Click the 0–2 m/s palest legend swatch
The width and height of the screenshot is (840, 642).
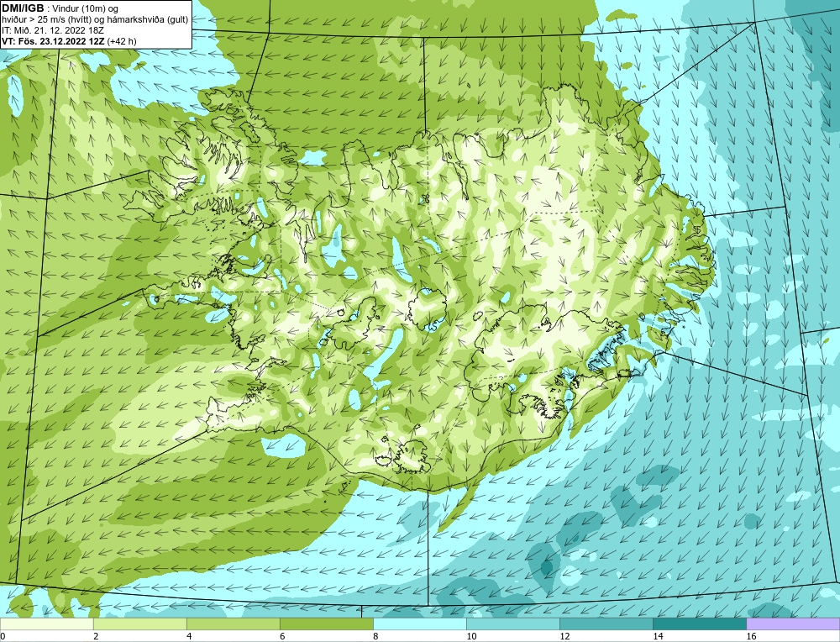pyautogui.click(x=46, y=624)
